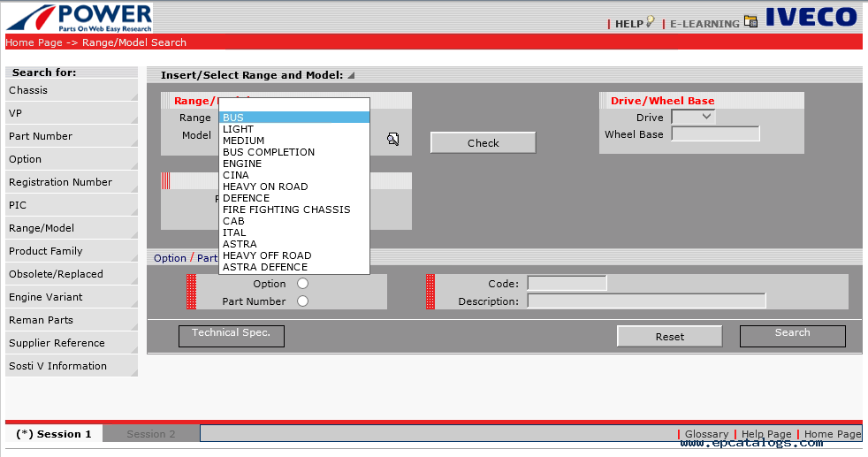The height and width of the screenshot is (457, 868).
Task: Open the HELP lightbulb icon
Action: pyautogui.click(x=651, y=22)
